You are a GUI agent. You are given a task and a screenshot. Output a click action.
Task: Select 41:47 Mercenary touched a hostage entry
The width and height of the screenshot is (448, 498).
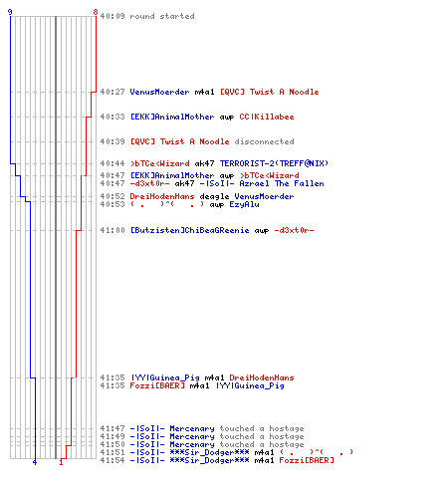pyautogui.click(x=202, y=428)
